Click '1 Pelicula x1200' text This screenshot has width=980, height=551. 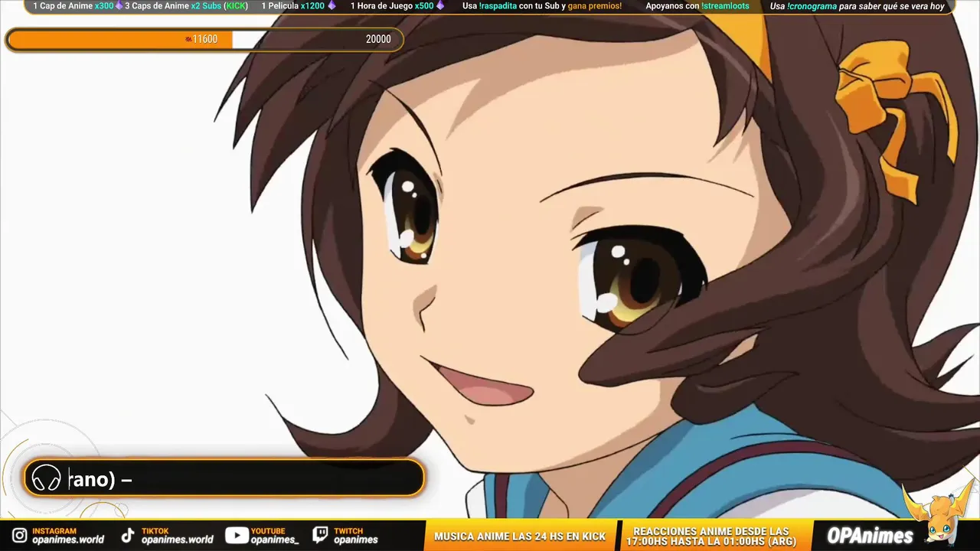pyautogui.click(x=293, y=6)
